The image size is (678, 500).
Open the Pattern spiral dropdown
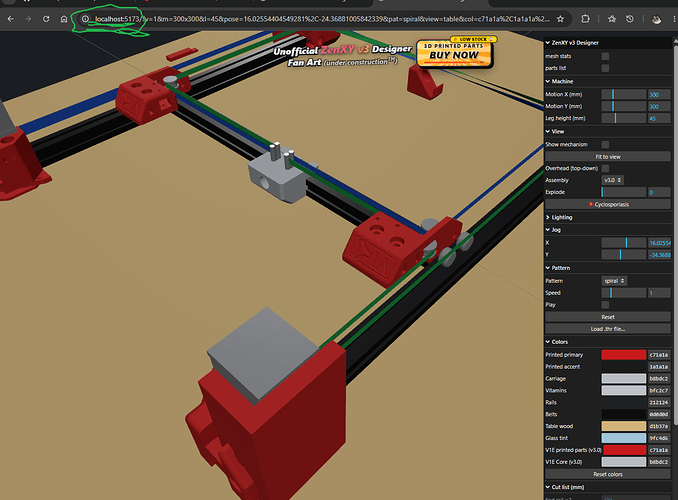pyautogui.click(x=614, y=281)
